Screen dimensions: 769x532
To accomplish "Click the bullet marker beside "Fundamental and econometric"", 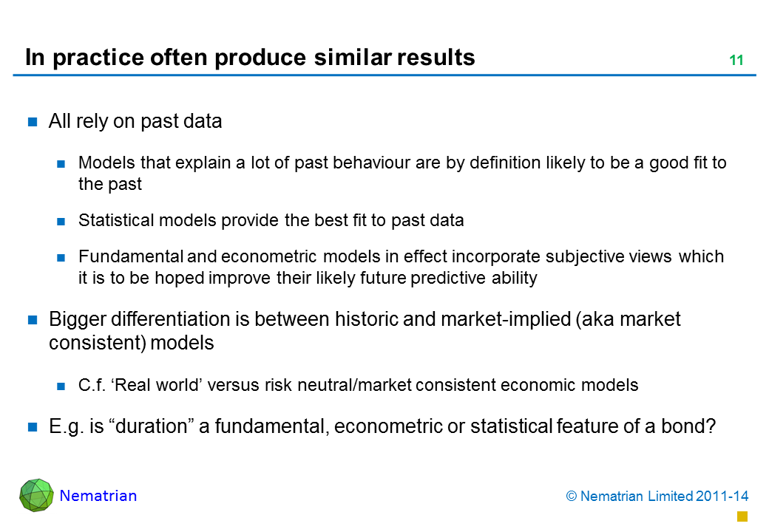I will click(x=63, y=258).
